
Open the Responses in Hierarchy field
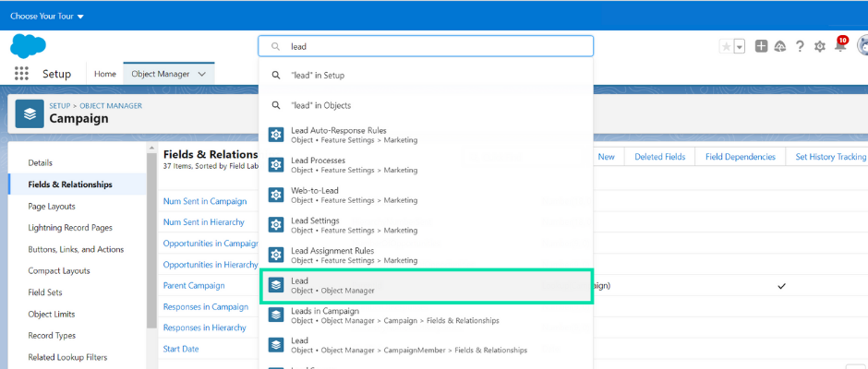(x=205, y=327)
